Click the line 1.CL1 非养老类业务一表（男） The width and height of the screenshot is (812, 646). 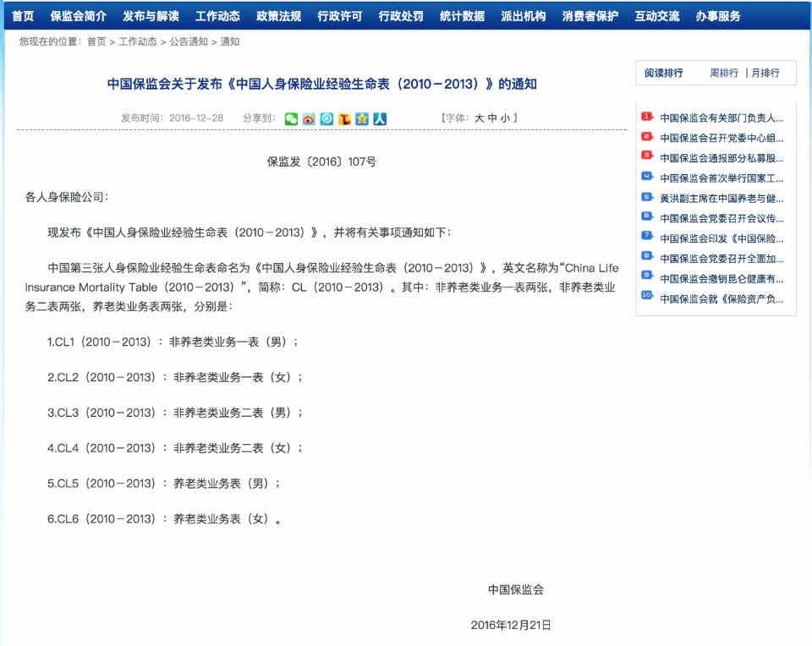coord(173,342)
